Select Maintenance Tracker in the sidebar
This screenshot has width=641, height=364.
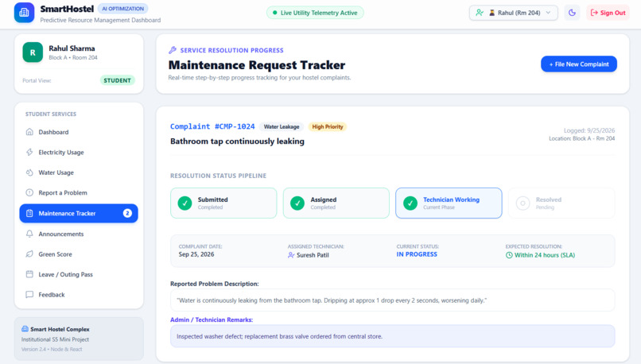point(79,213)
